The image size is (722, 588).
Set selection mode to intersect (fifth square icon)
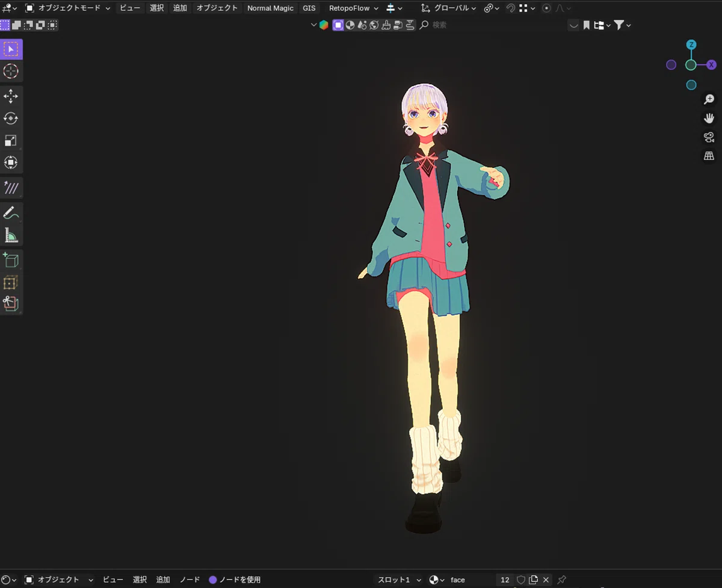tap(53, 25)
